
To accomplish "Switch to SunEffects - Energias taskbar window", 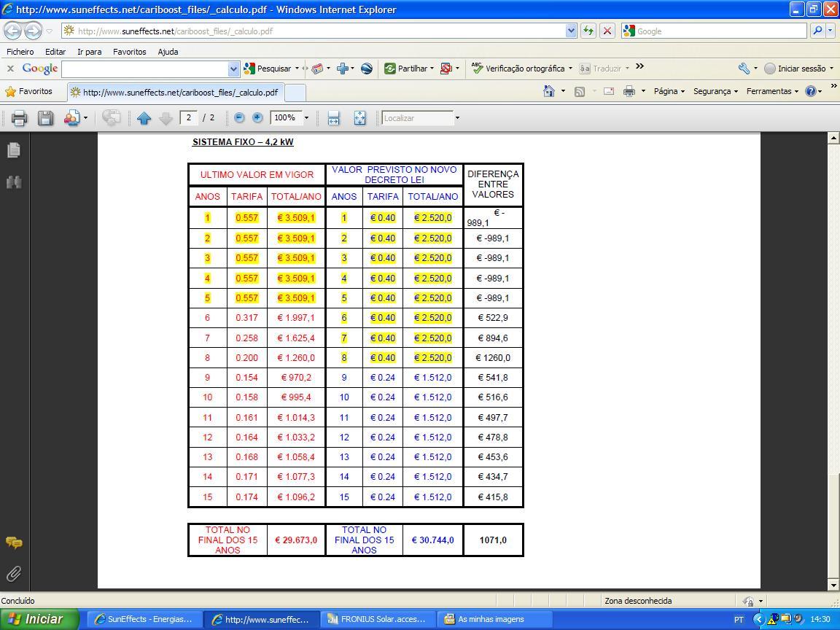I will pyautogui.click(x=144, y=619).
